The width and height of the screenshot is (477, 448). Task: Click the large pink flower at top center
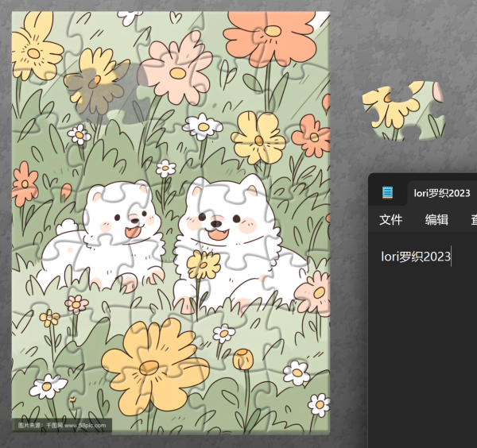tap(176, 70)
